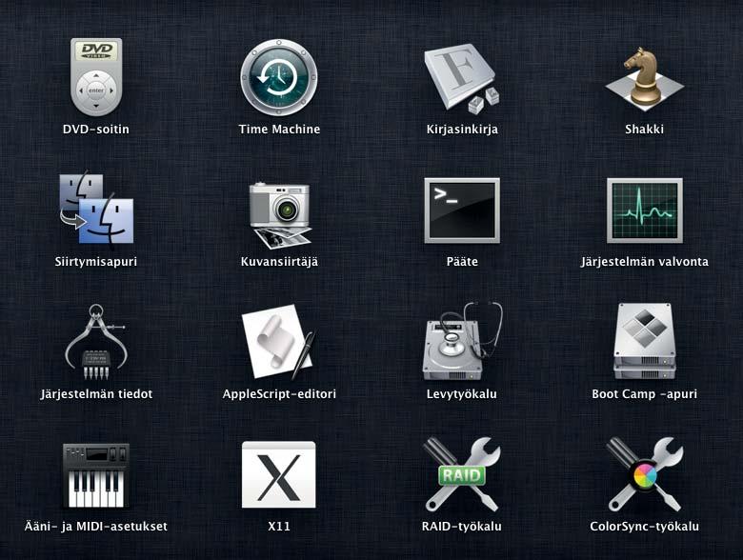Launch the Time Machine icon
The image size is (743, 560).
point(279,77)
